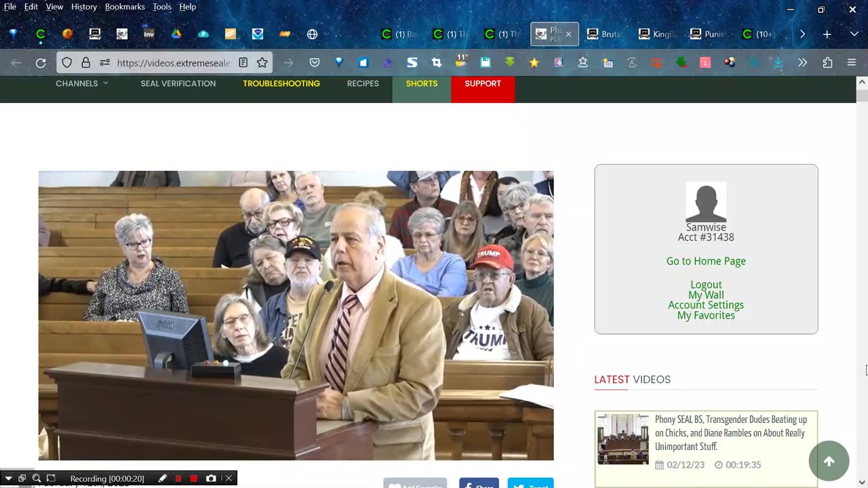This screenshot has width=868, height=488.
Task: Open the site security padlock info
Action: [x=85, y=62]
